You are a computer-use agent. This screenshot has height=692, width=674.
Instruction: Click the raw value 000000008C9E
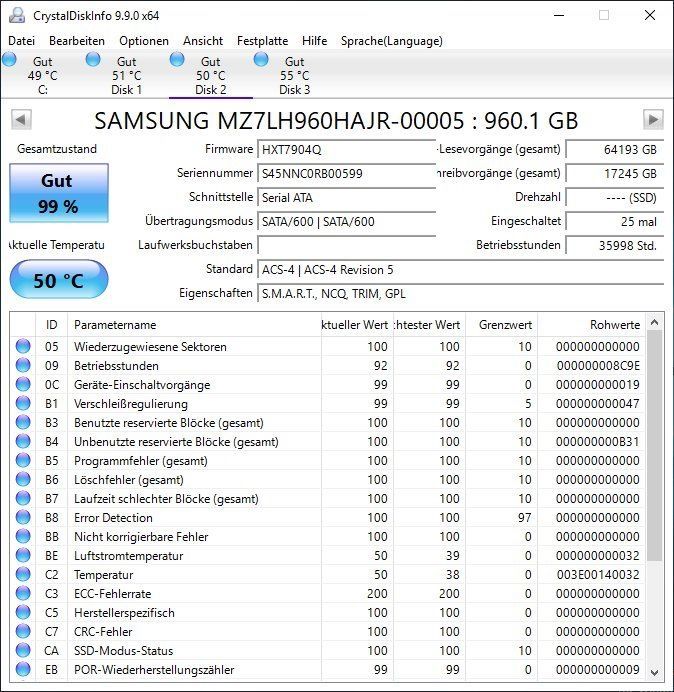pos(598,365)
